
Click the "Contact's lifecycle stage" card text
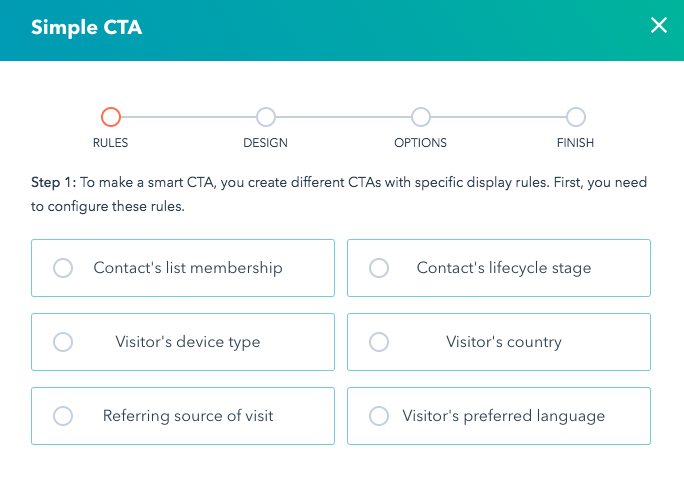pos(504,268)
